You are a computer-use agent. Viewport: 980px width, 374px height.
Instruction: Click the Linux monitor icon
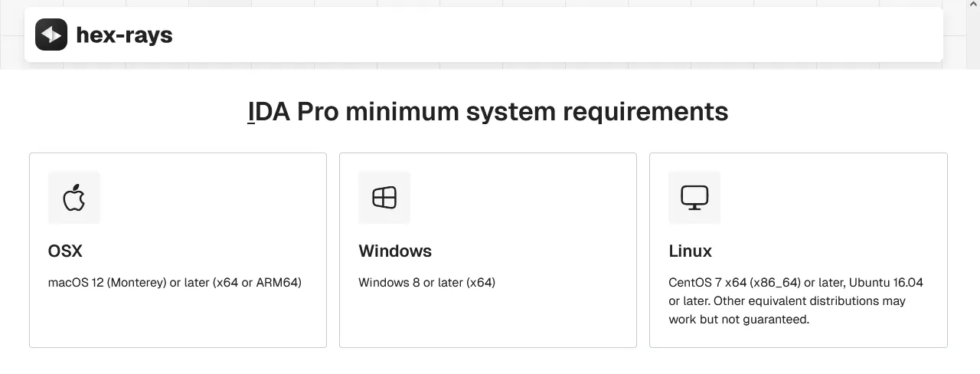tap(694, 198)
